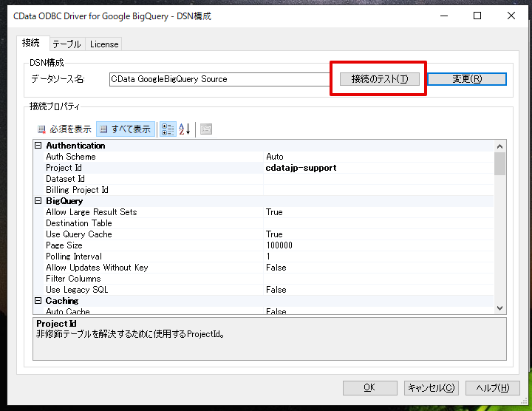Click the property grid scroll up arrow

click(499, 146)
